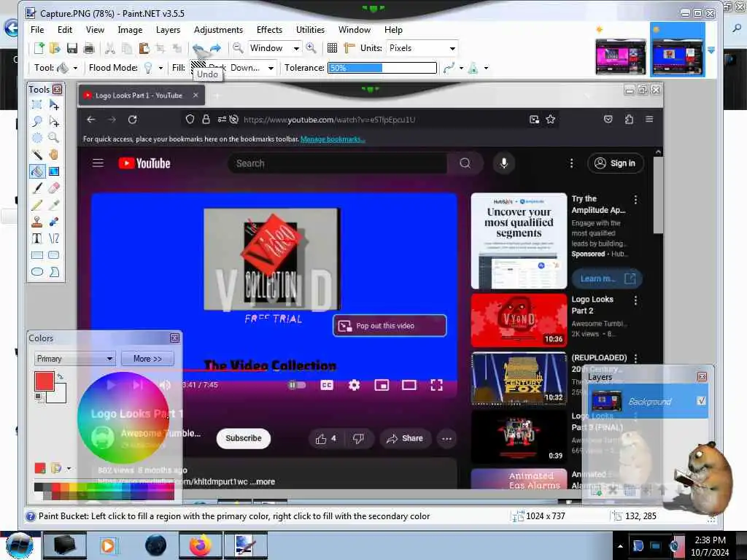Click the primary red color swatch
747x560 pixels.
coord(44,381)
